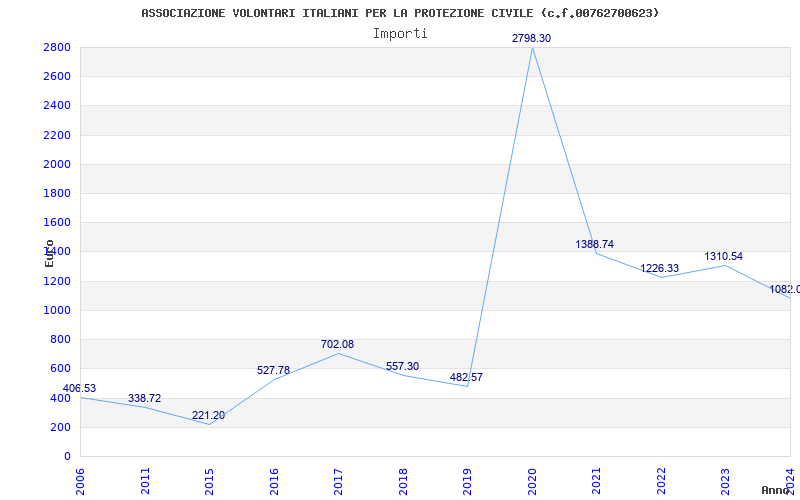Click the 400 y-axis tick label
800x500 pixels.
tap(61, 398)
